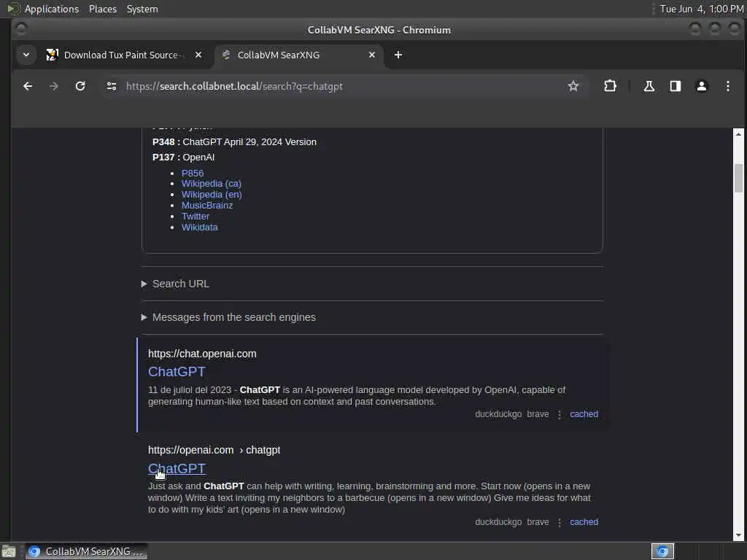Click show desktop icon in bottom panel
This screenshot has height=560, width=747.
[x=9, y=551]
